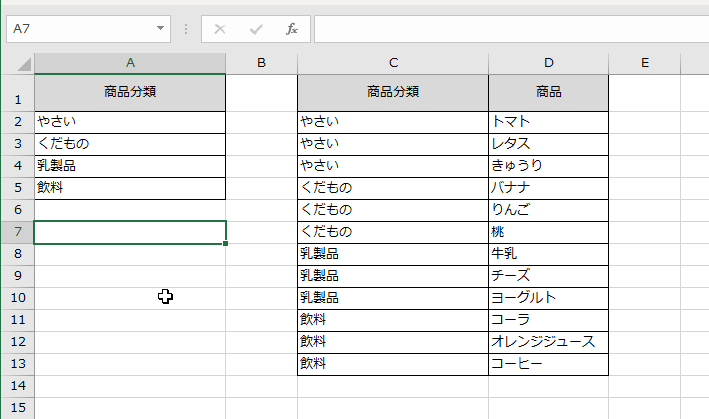Click cell D8 containing 牛乳
The height and width of the screenshot is (419, 709).
[x=548, y=254]
